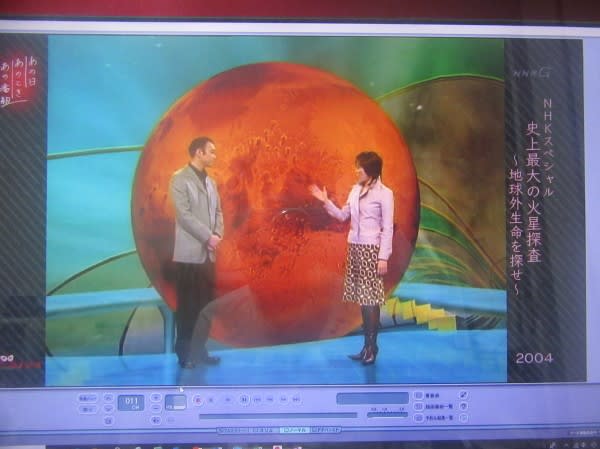Click the channel down arrow button
This screenshot has height=449, width=600.
pyautogui.click(x=108, y=409)
